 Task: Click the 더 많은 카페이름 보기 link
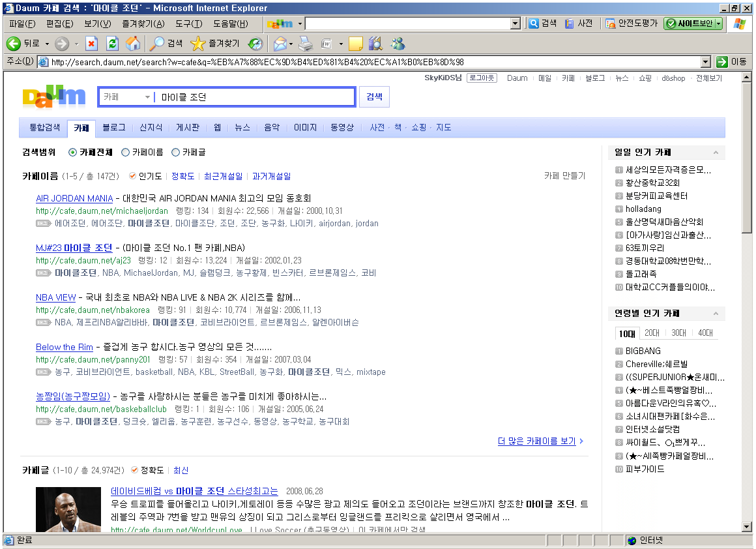click(536, 441)
